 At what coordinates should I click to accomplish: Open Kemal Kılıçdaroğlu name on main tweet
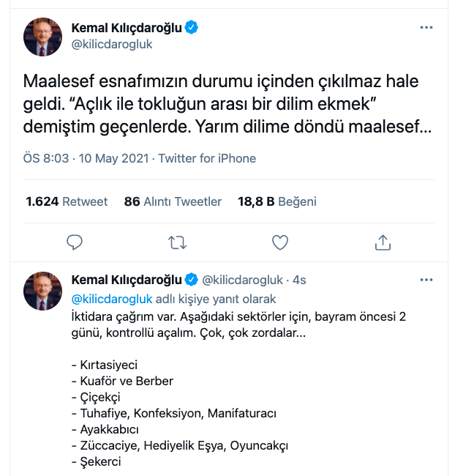(126, 28)
